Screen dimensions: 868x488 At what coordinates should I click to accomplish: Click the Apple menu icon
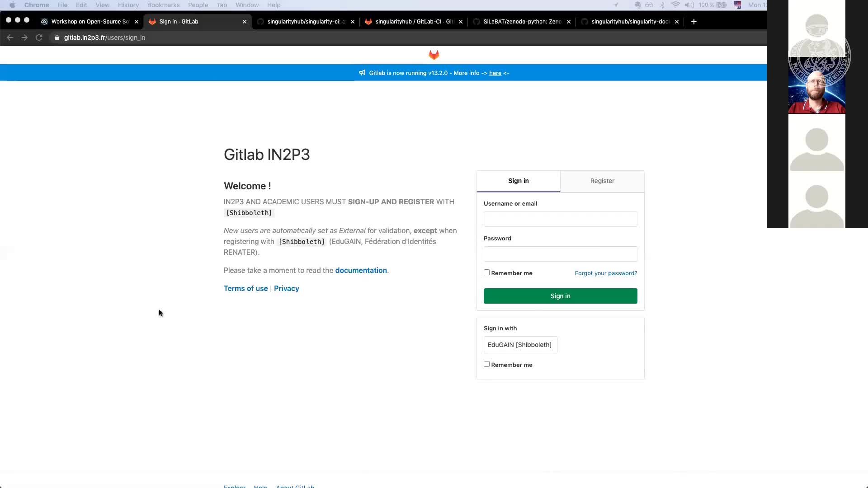(12, 5)
